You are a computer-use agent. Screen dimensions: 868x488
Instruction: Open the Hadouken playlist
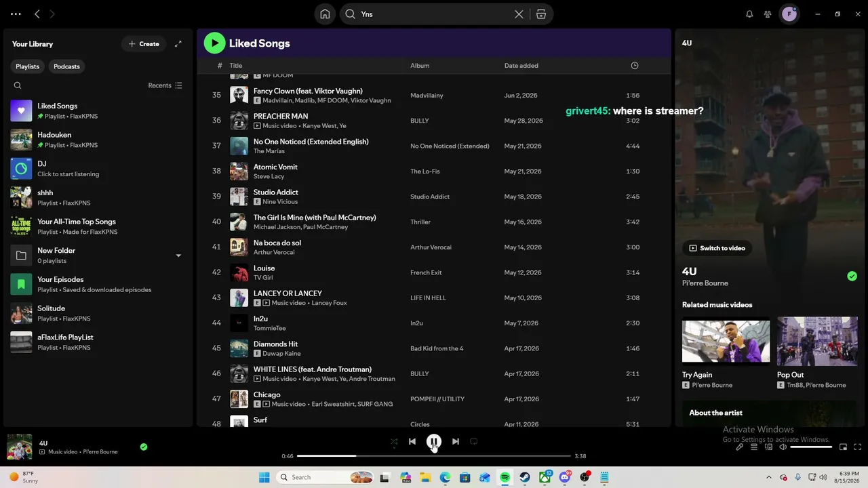click(x=97, y=140)
